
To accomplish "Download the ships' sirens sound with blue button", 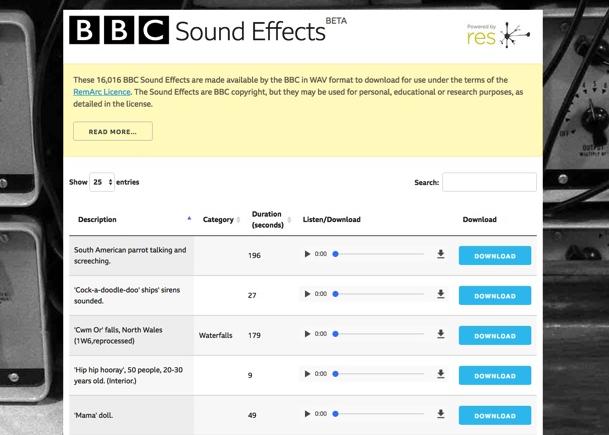I will [495, 296].
